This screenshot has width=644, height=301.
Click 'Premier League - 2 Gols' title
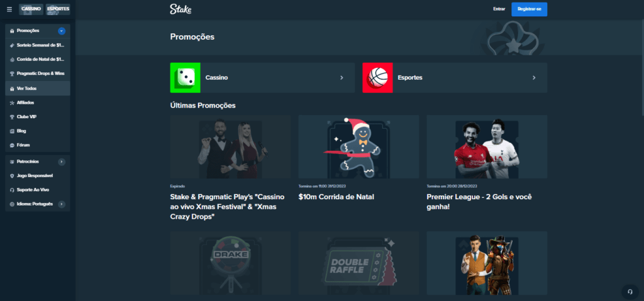point(479,202)
